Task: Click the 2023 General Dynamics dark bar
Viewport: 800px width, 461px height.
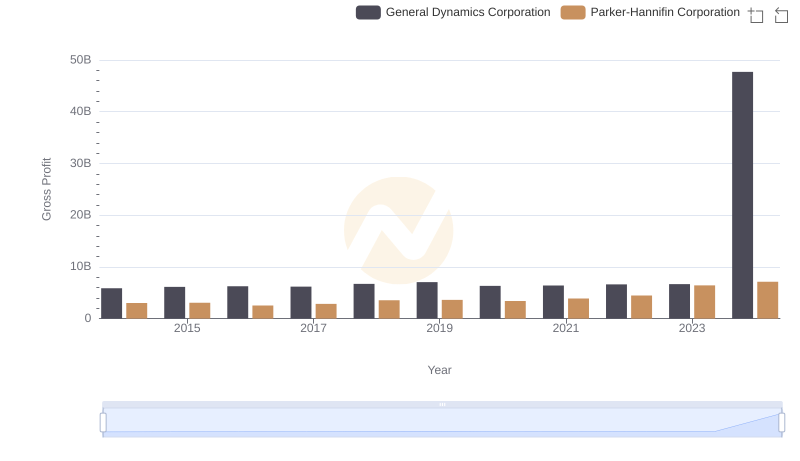Action: click(679, 301)
